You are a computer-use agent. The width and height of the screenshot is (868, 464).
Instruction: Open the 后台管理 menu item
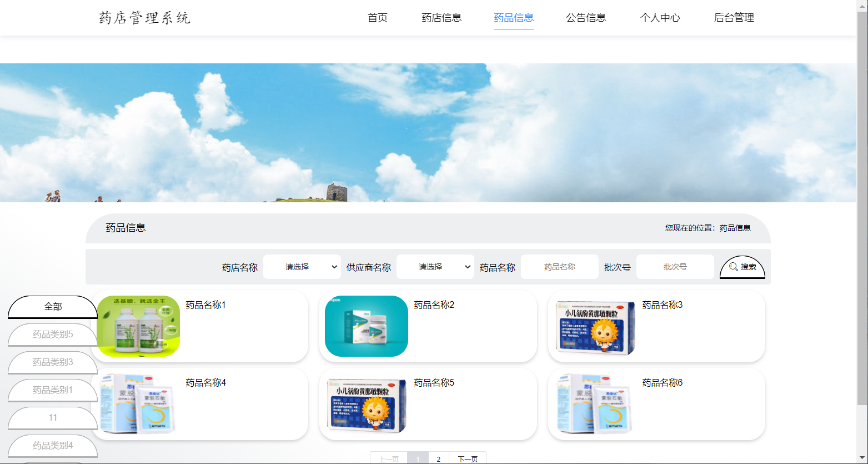pyautogui.click(x=734, y=17)
